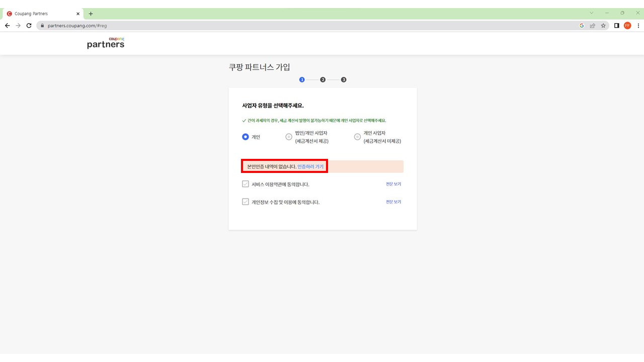Click the 쿠팡 파트너스 가입 heading
This screenshot has height=362, width=644.
(x=260, y=67)
